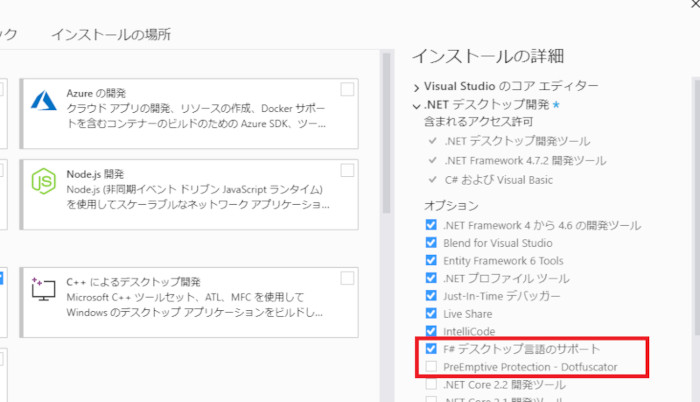This screenshot has height=402, width=700.
Task: Tick the Node.js 開発 workload checkbox
Action: click(x=347, y=170)
